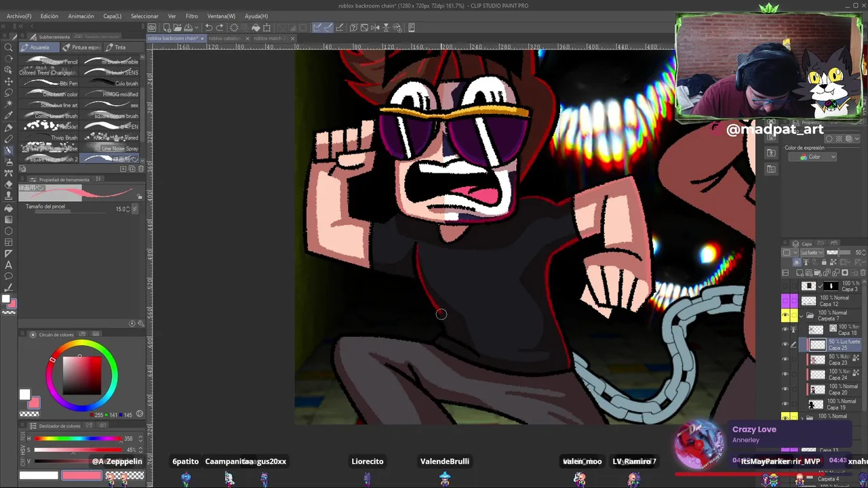Screen dimensions: 868x488
Task: Open the Edición menu
Action: pyautogui.click(x=50, y=16)
